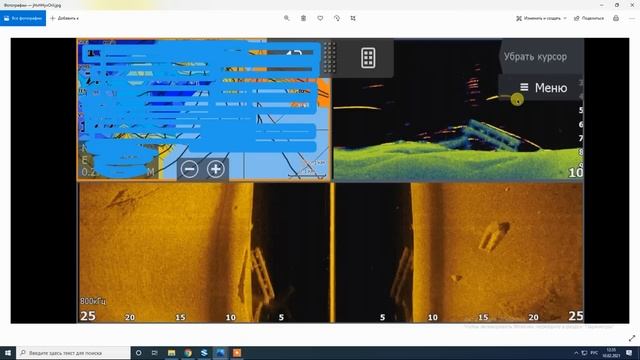Click the plus zoom button on the chart
The height and width of the screenshot is (360, 640).
(216, 169)
